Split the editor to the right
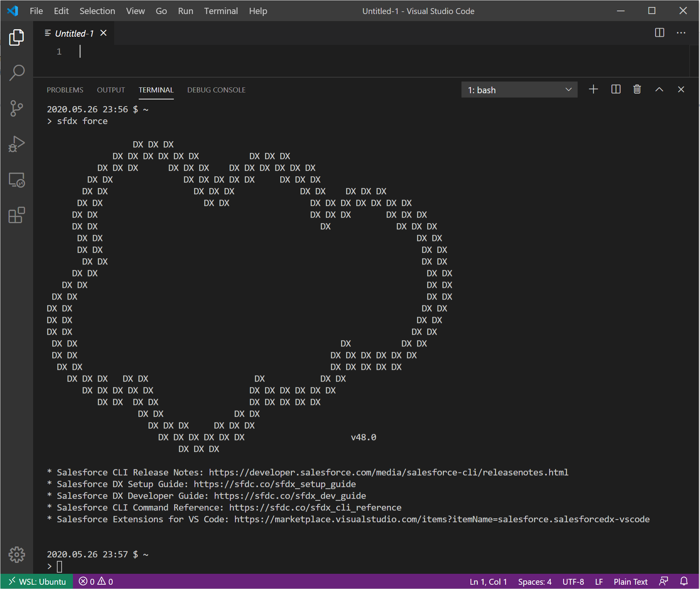This screenshot has height=589, width=700. point(659,33)
